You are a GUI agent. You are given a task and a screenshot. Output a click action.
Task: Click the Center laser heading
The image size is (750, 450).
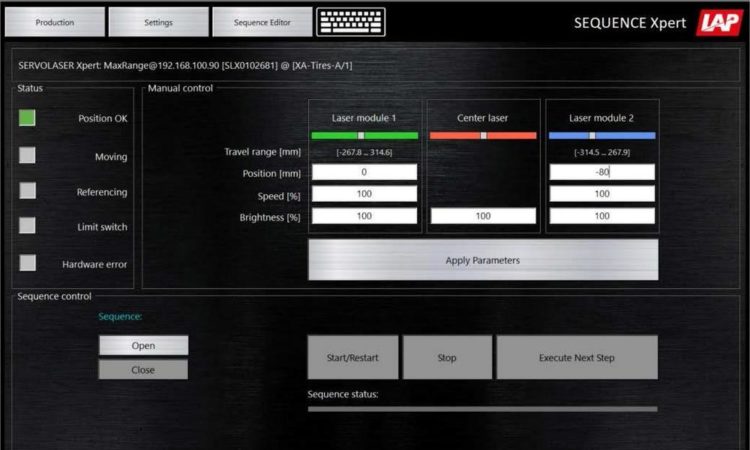click(x=482, y=118)
